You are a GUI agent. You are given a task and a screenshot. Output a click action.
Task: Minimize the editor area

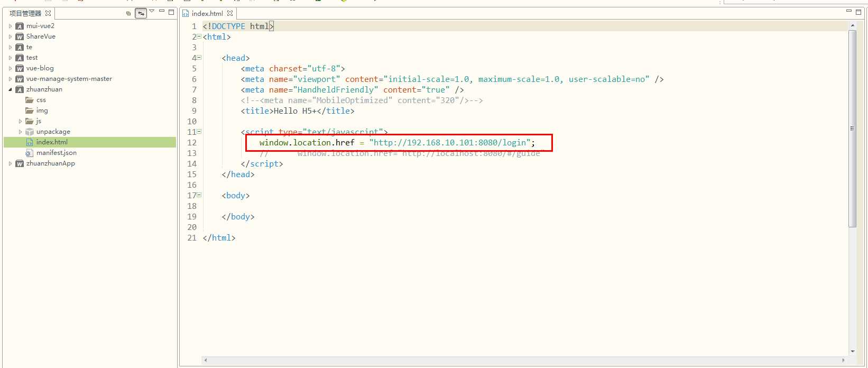click(x=849, y=11)
